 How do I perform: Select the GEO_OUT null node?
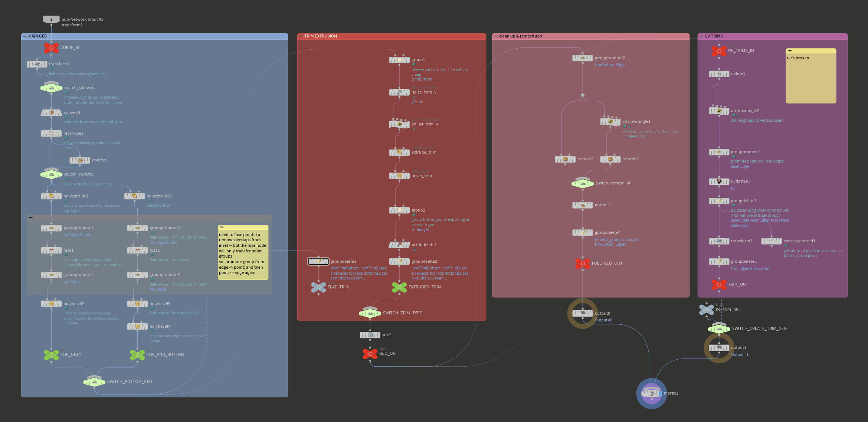click(370, 353)
